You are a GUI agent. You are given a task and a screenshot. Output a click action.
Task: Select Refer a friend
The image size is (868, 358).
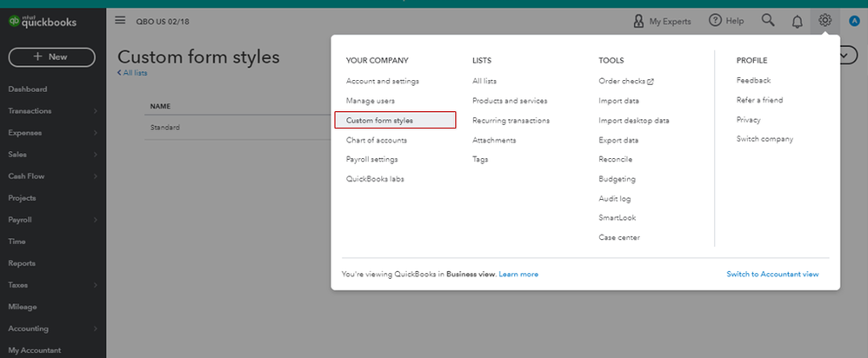click(x=759, y=100)
